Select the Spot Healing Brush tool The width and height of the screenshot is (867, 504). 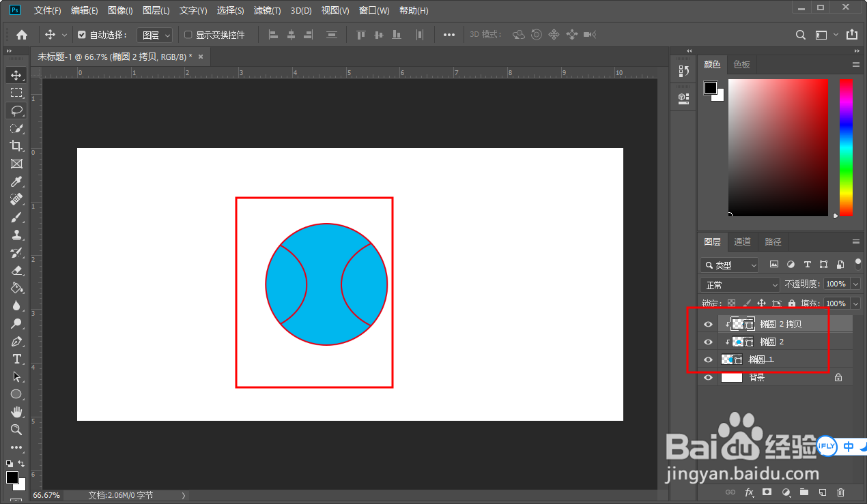tap(16, 199)
